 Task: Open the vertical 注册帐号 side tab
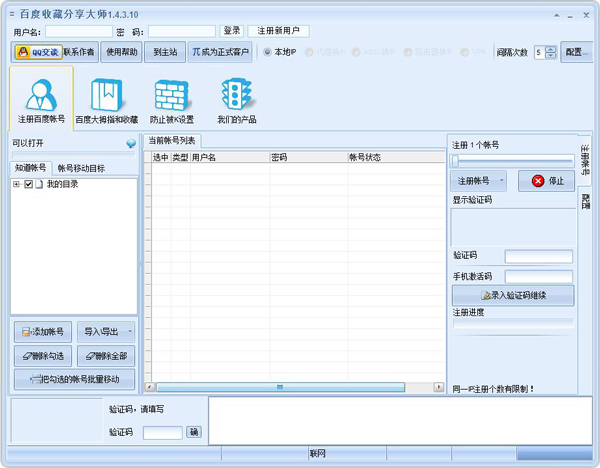[x=585, y=160]
